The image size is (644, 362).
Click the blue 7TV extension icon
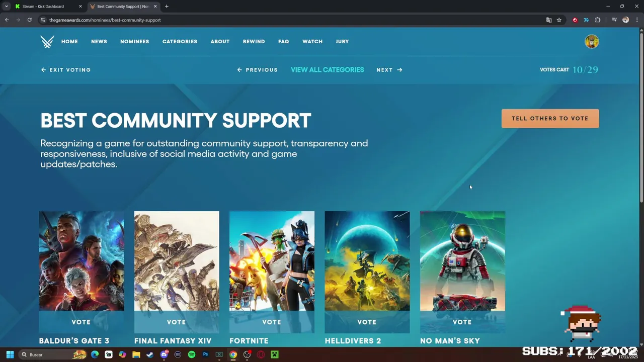[586, 20]
